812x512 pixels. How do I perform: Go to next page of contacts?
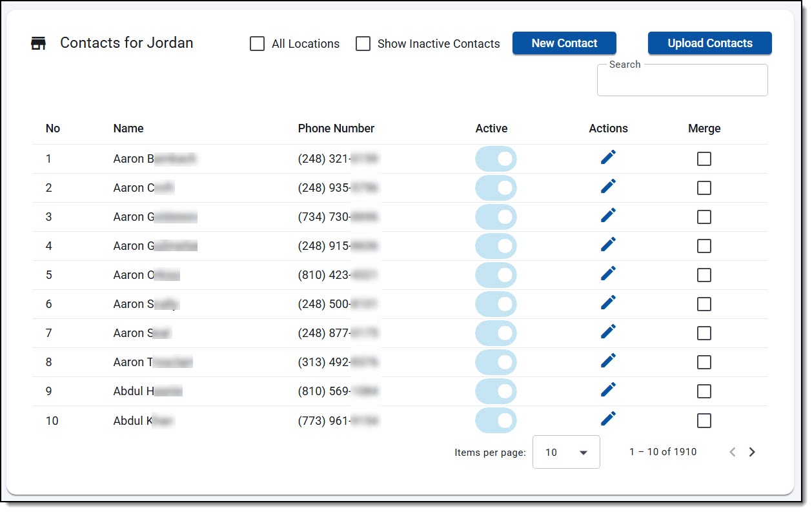tap(752, 452)
